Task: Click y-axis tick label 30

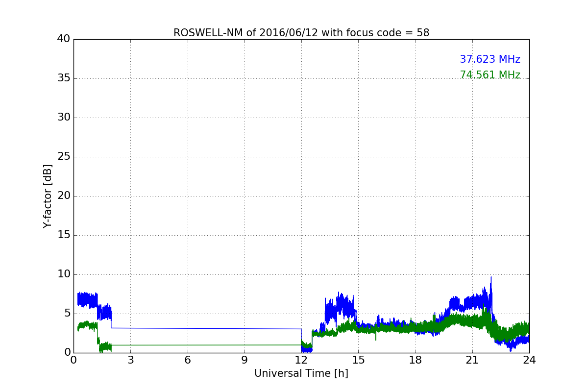Action: pos(64,118)
